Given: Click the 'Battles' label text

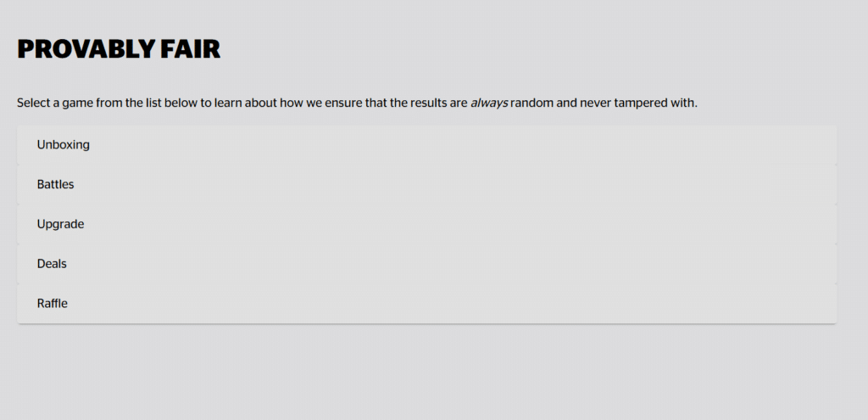Looking at the screenshot, I should 55,184.
